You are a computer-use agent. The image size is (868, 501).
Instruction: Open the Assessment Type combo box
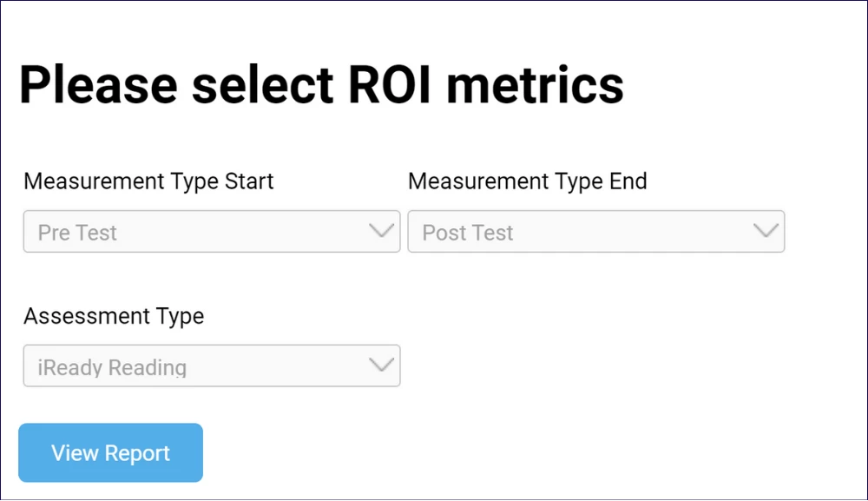click(211, 366)
